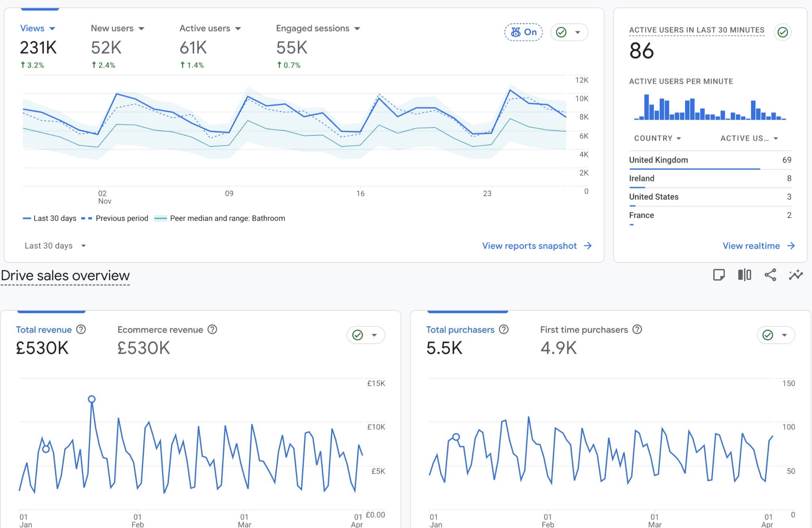
Task: Click the checkmark icon beside Active users in last 30 minutes
Action: tap(782, 32)
